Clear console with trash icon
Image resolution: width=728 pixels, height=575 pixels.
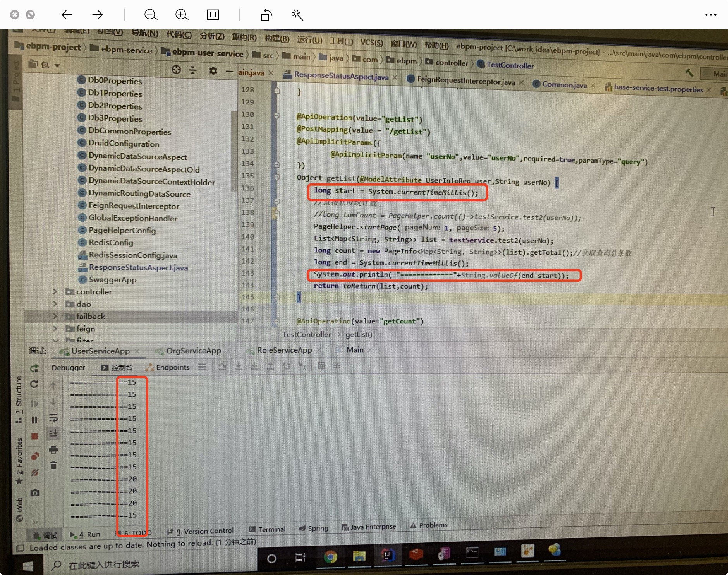(x=53, y=465)
